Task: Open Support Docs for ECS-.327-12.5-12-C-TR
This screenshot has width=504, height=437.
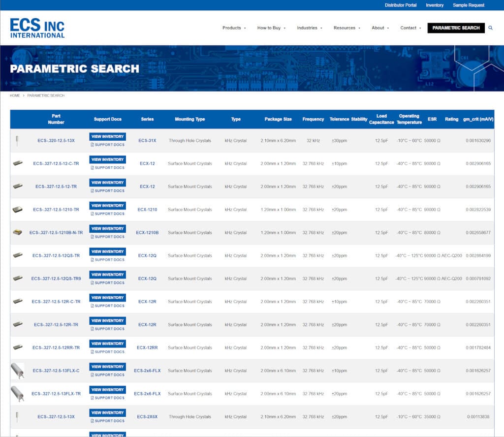Action: [x=107, y=168]
